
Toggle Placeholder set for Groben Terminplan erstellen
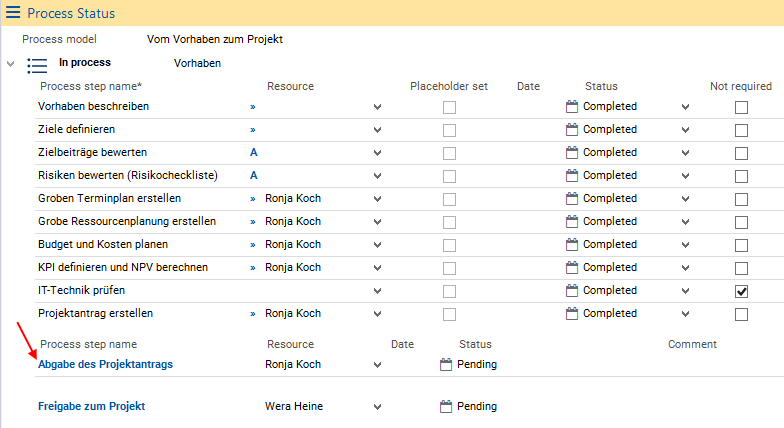point(450,199)
